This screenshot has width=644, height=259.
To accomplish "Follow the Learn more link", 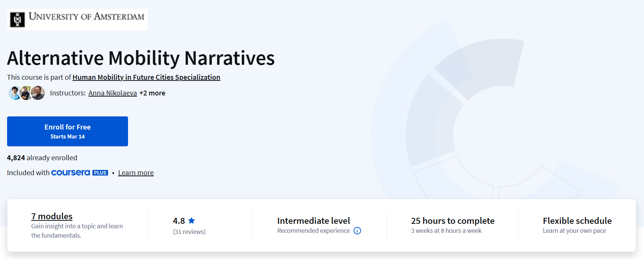I will 136,173.
